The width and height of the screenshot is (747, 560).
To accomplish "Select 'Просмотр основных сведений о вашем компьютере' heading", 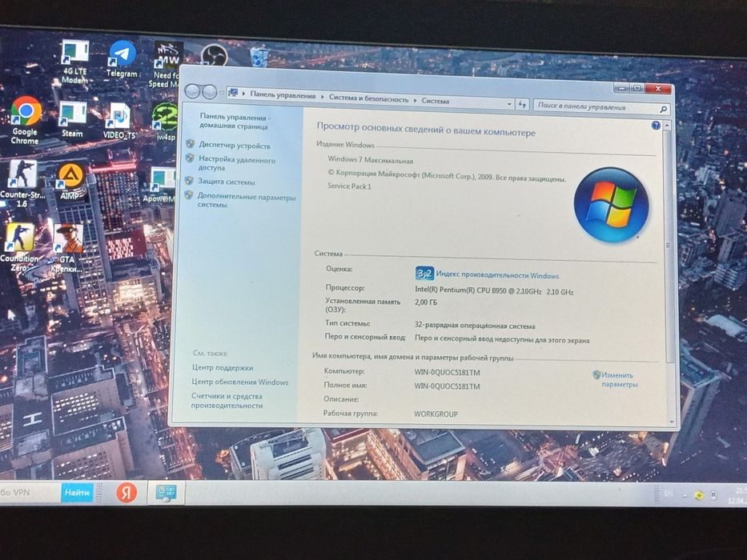I will (x=426, y=130).
